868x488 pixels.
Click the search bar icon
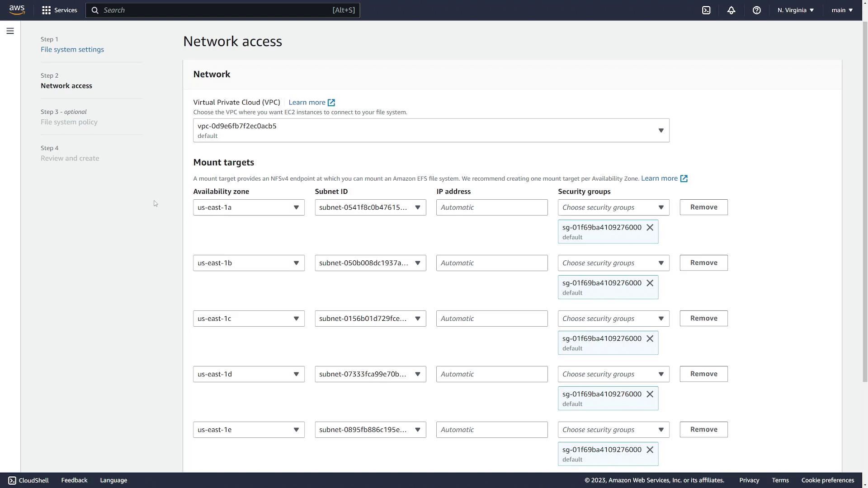pyautogui.click(x=94, y=10)
